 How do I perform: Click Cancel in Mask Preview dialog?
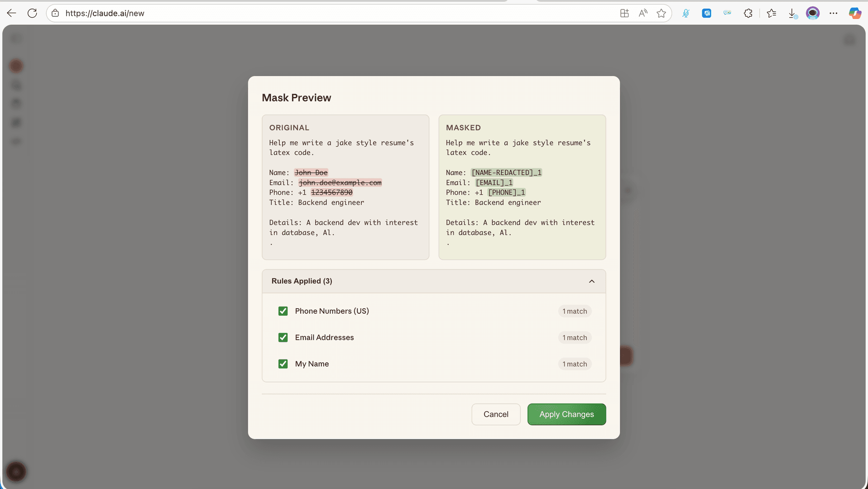click(496, 414)
